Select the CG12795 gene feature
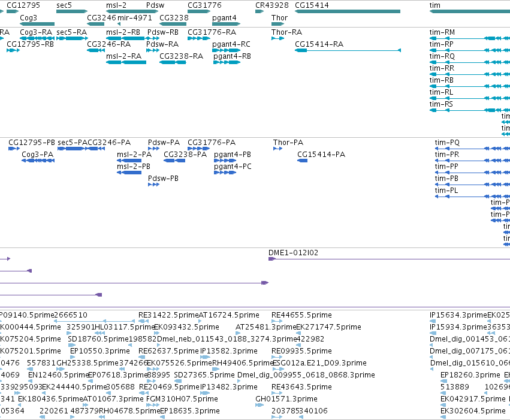The image size is (510, 420). coord(13,11)
